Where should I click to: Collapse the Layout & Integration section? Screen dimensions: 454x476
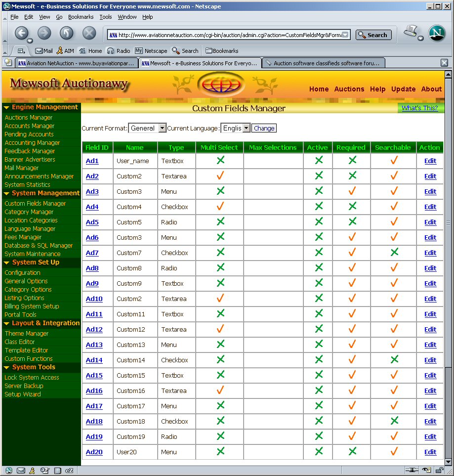pos(6,324)
